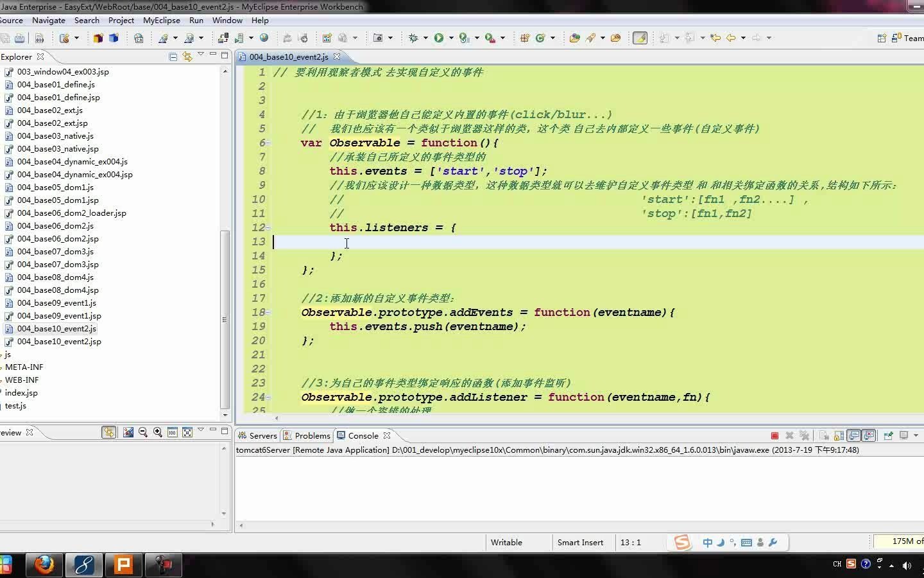
Task: Switch to the Problems tab
Action: click(312, 435)
